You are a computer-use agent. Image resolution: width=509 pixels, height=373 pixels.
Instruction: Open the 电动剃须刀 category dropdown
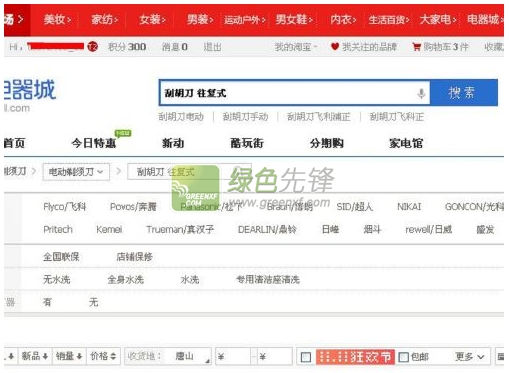tap(76, 172)
